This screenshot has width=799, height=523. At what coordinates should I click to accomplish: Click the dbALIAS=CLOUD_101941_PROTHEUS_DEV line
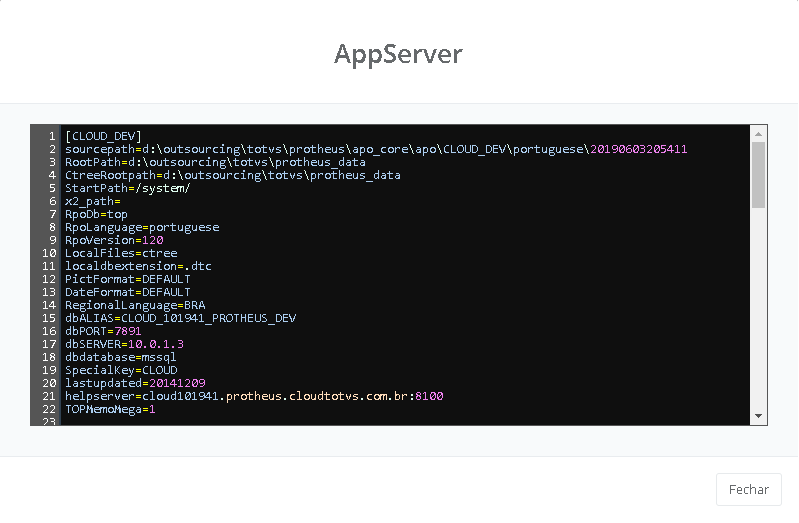180,318
